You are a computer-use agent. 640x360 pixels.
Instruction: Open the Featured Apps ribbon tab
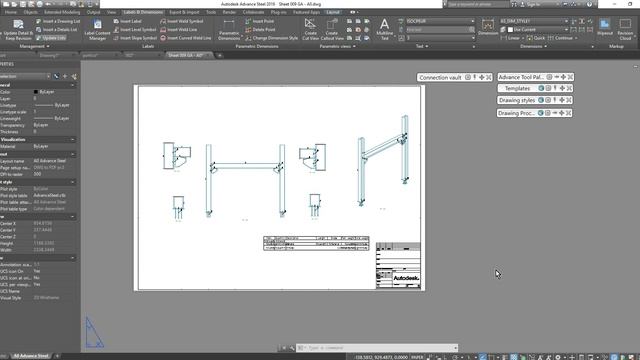307,12
